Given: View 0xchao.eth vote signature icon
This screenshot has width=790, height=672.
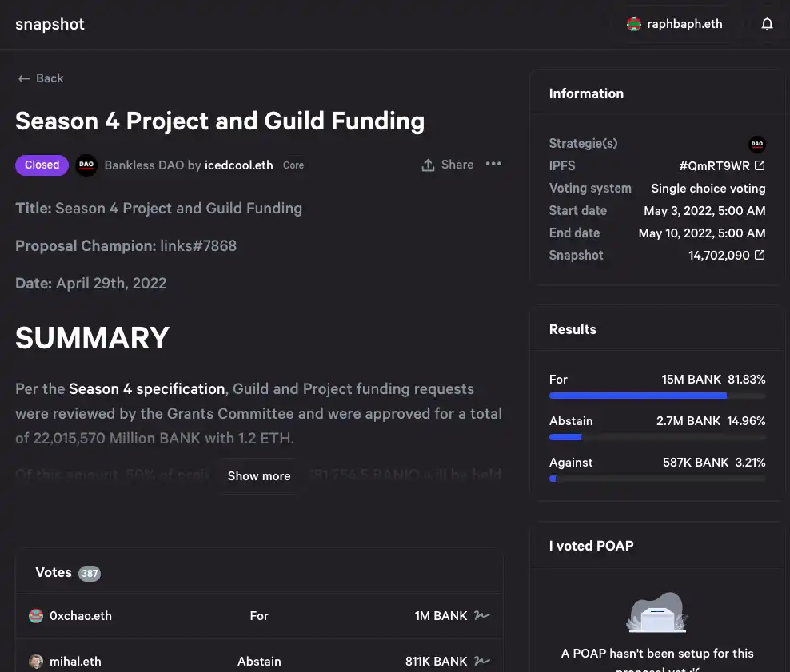Looking at the screenshot, I should pos(482,615).
